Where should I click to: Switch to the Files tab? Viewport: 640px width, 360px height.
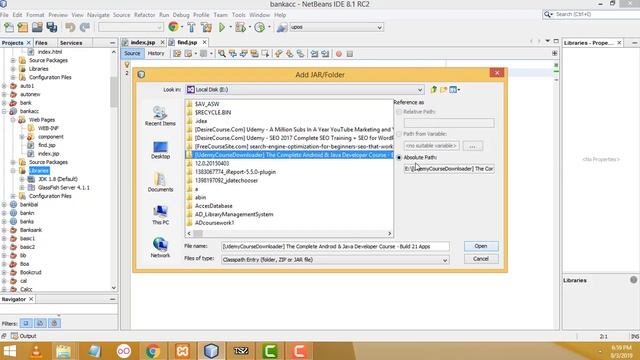tap(41, 43)
